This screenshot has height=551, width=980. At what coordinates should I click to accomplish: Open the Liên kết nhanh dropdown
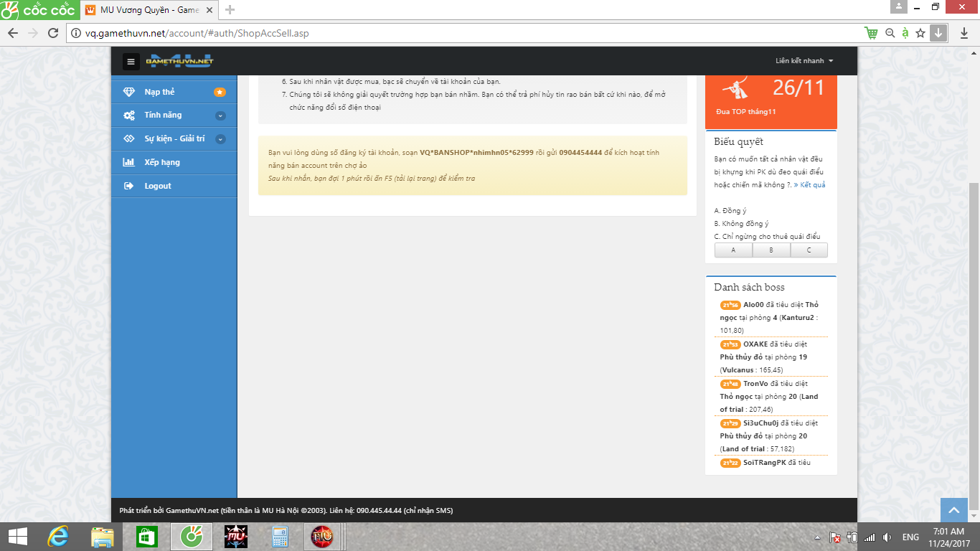(804, 61)
